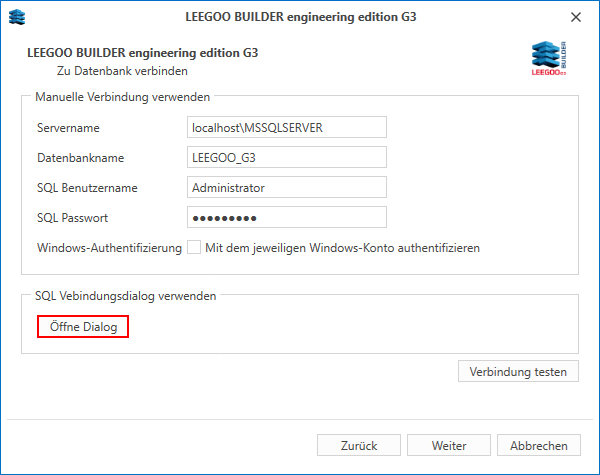Click the LEEGOO BUILDER logo image
The image size is (600, 475).
549,58
